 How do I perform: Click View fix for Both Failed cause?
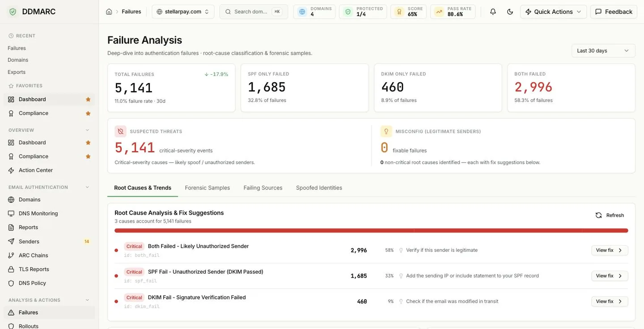(610, 250)
